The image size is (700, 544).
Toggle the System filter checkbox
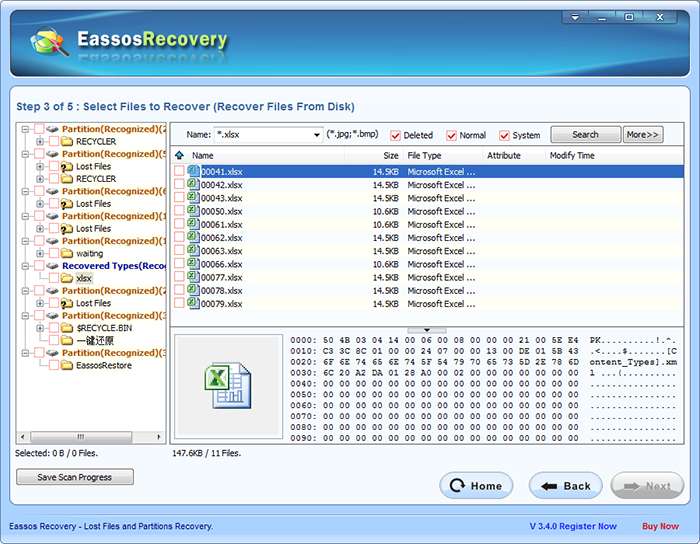click(x=504, y=135)
